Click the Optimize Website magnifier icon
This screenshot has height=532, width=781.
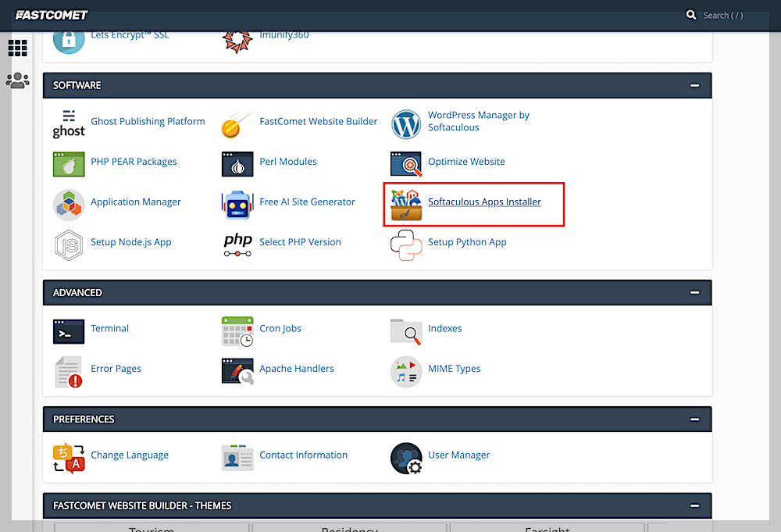click(x=406, y=164)
